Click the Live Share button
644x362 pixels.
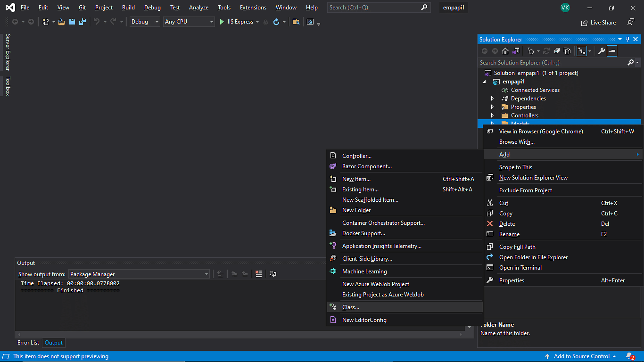click(x=599, y=22)
